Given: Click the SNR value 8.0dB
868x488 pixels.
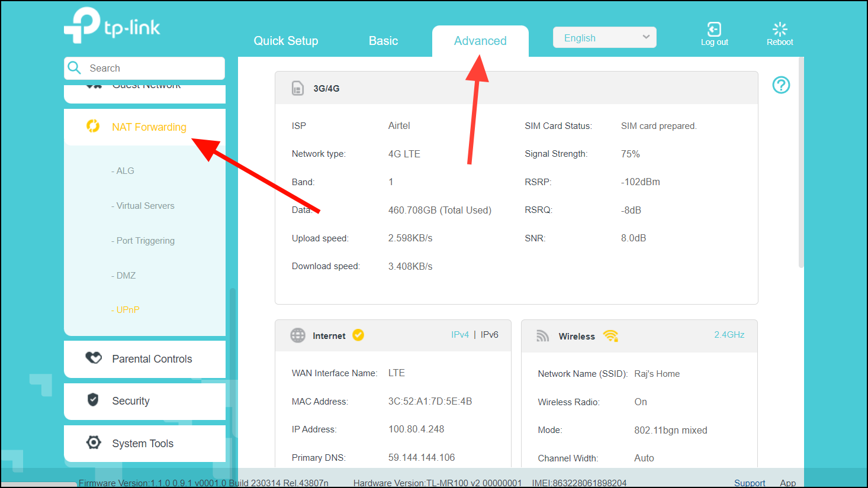Looking at the screenshot, I should 634,238.
